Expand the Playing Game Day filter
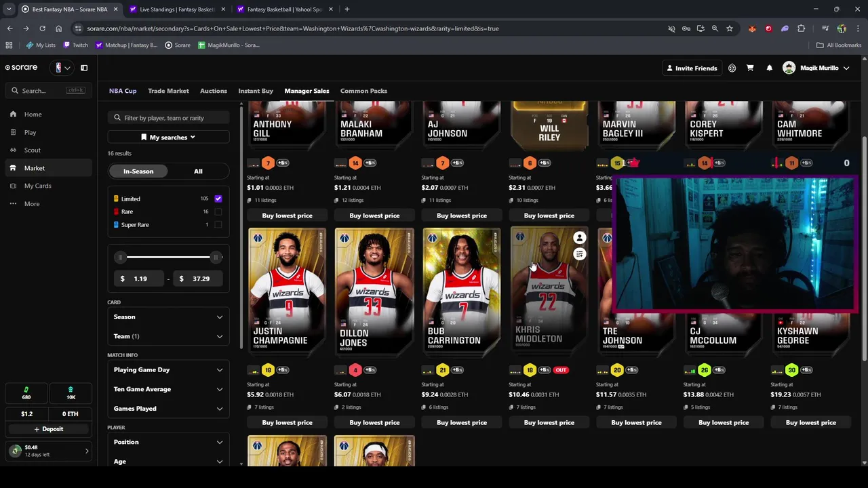 coord(168,370)
